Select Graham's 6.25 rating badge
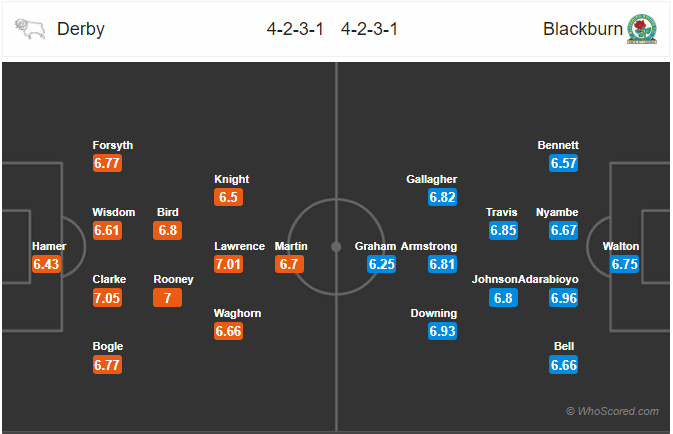673x434 pixels. point(382,264)
